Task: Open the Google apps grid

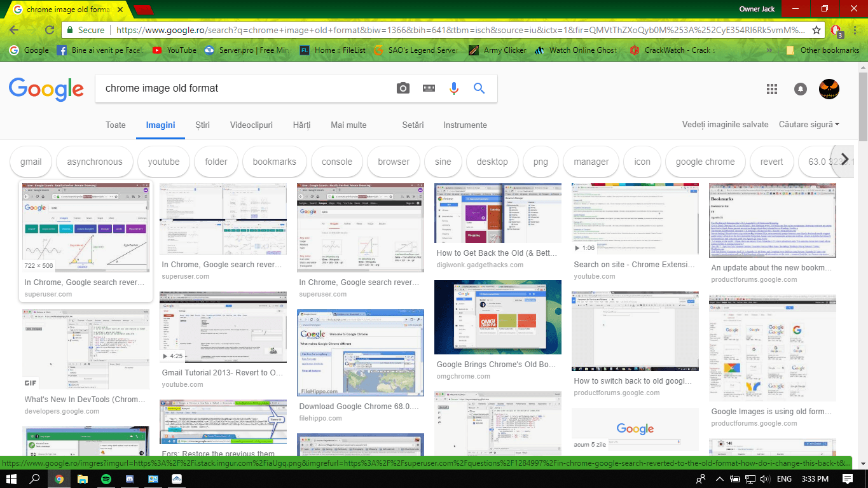Action: coord(772,89)
